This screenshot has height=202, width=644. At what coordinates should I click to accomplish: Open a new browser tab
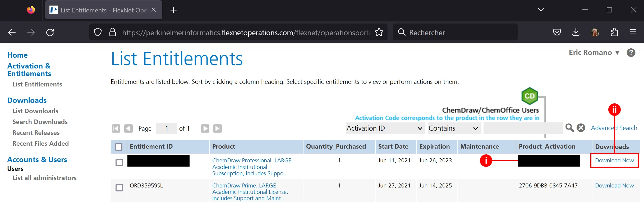click(x=173, y=10)
